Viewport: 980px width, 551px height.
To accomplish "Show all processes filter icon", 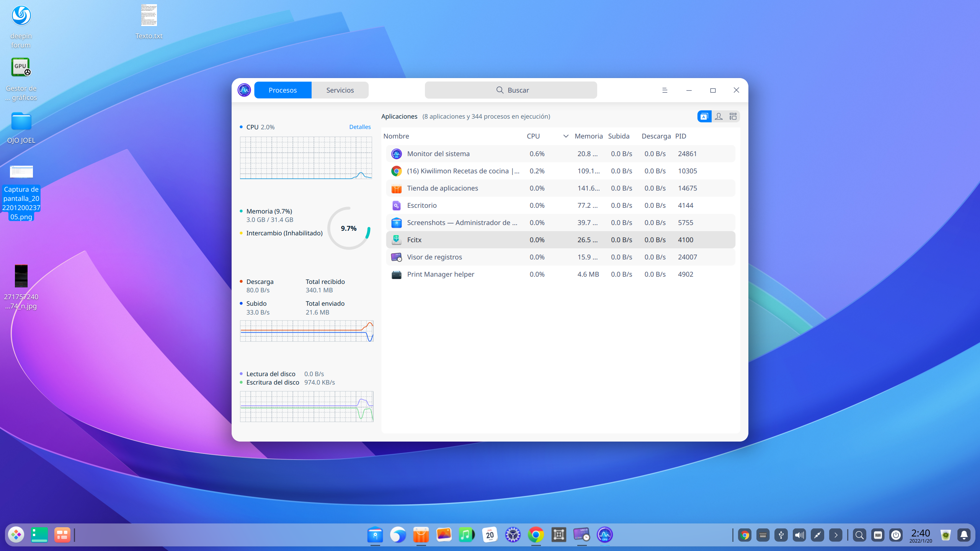I will click(x=733, y=116).
